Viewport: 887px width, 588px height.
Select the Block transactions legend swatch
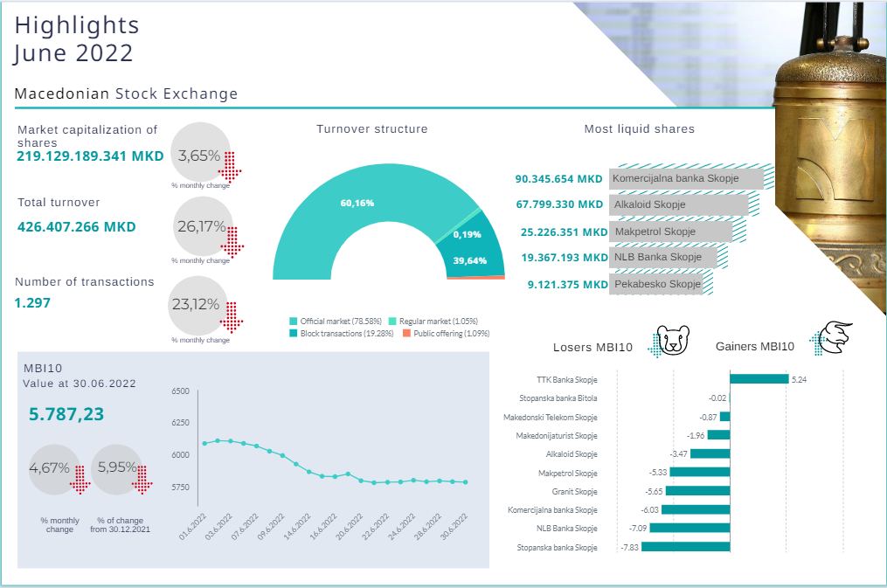tap(294, 333)
